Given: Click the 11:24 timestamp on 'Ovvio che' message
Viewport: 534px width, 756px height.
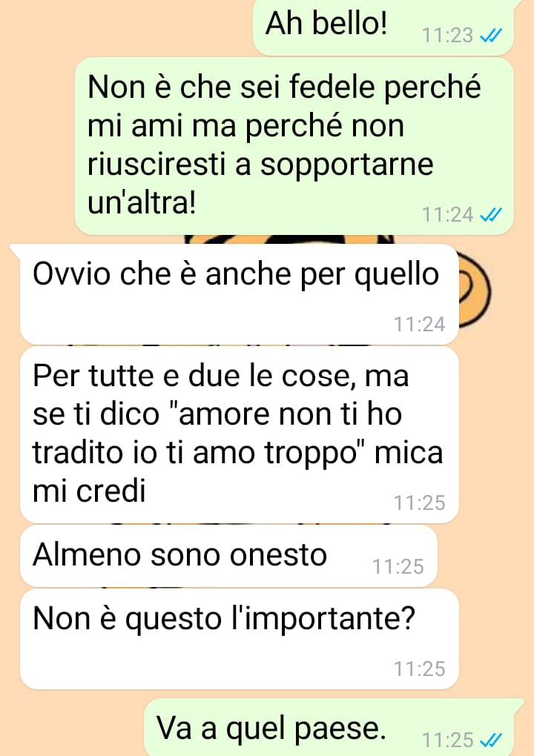Looking at the screenshot, I should (419, 324).
